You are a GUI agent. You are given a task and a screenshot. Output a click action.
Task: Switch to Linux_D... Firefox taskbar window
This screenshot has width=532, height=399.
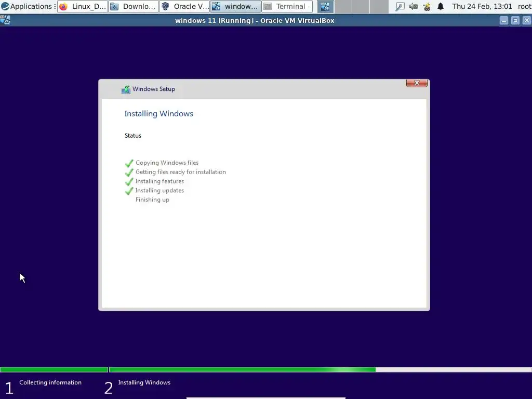tap(83, 6)
